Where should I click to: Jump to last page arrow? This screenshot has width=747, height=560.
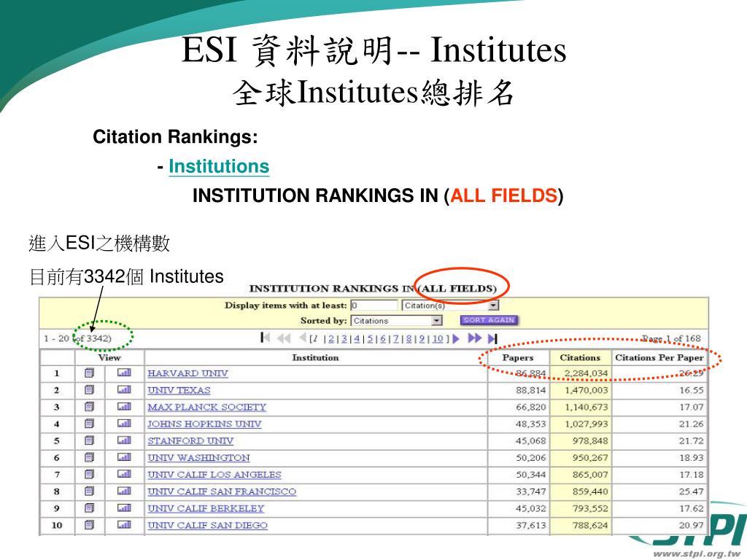[492, 338]
